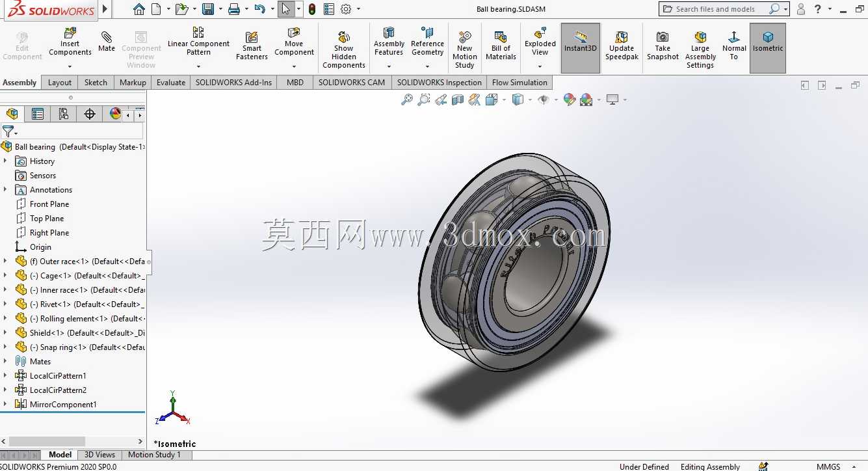This screenshot has height=471, width=868.
Task: Switch to the 3D Views tab
Action: pos(99,455)
